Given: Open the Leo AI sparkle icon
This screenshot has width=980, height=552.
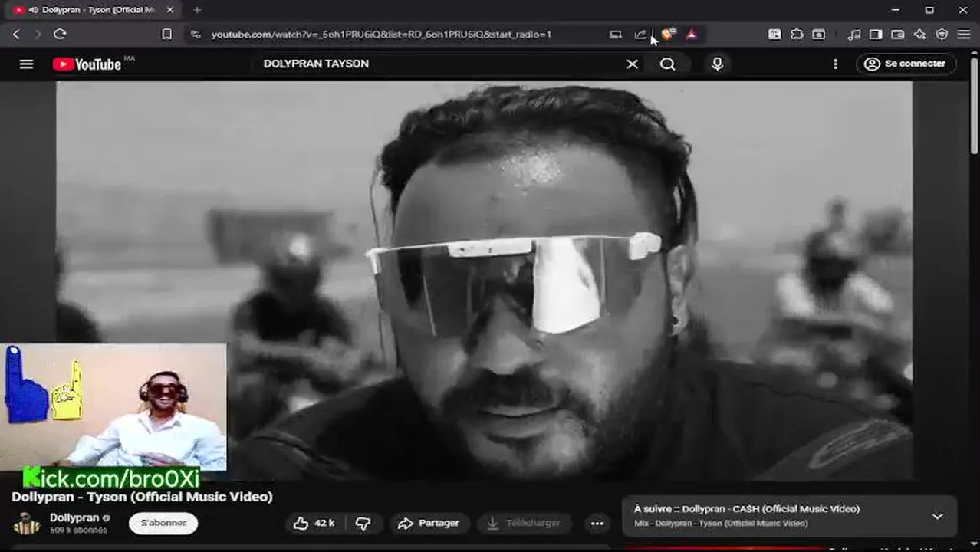Looking at the screenshot, I should 919,34.
